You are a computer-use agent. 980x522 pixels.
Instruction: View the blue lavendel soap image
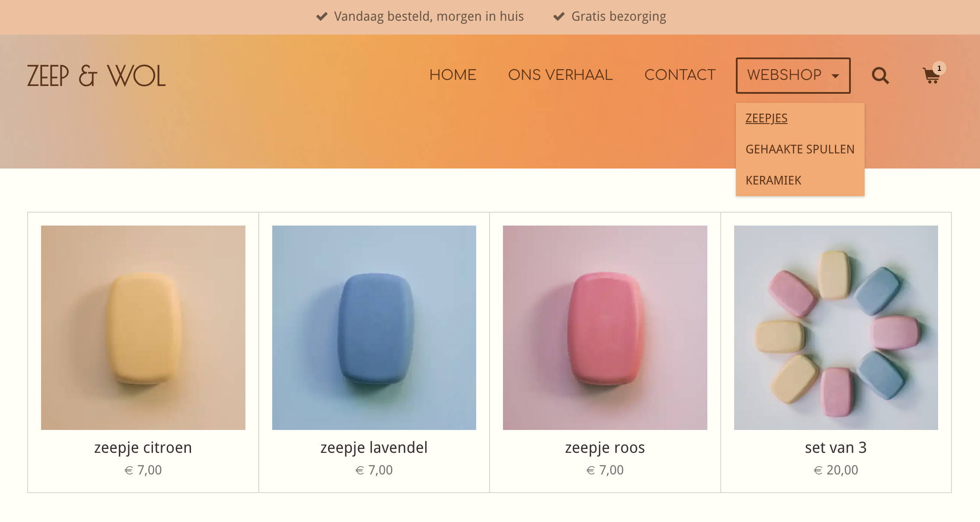[x=374, y=328]
